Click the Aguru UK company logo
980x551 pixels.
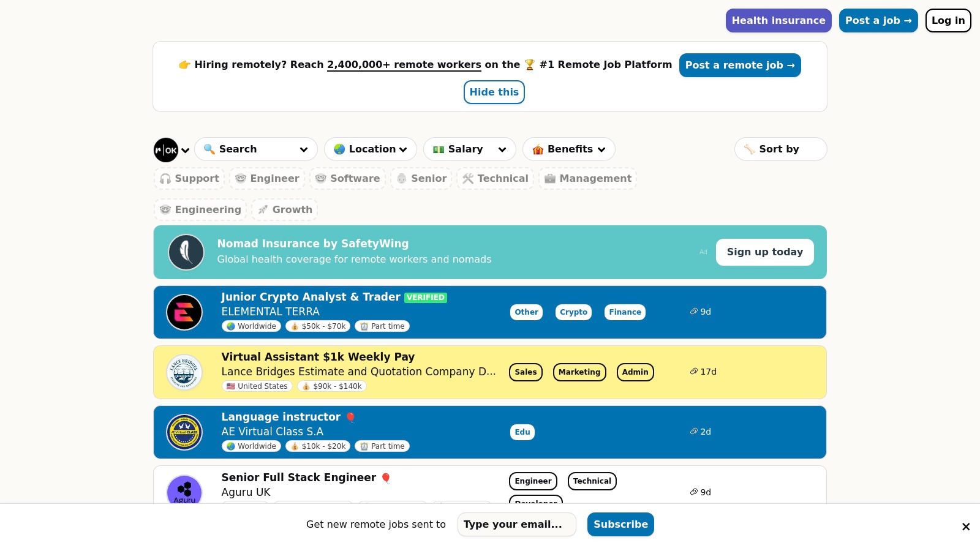(x=184, y=490)
